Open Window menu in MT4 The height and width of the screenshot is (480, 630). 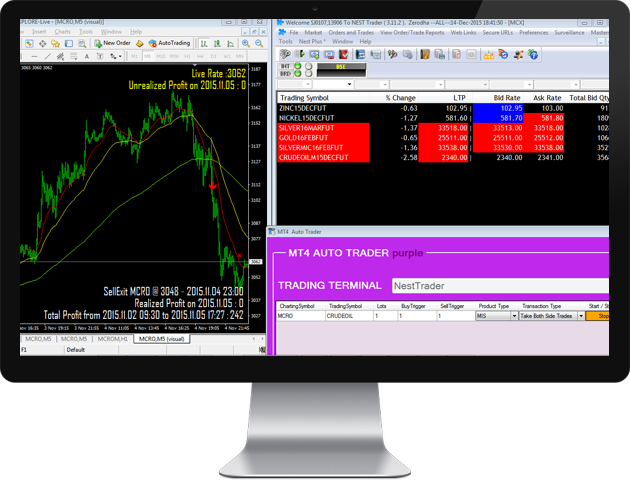(x=111, y=32)
